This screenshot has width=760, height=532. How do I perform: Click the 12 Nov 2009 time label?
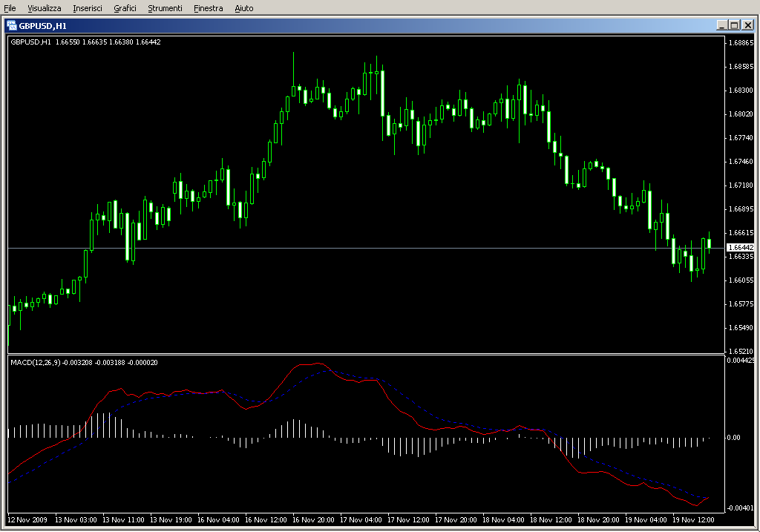[27, 520]
